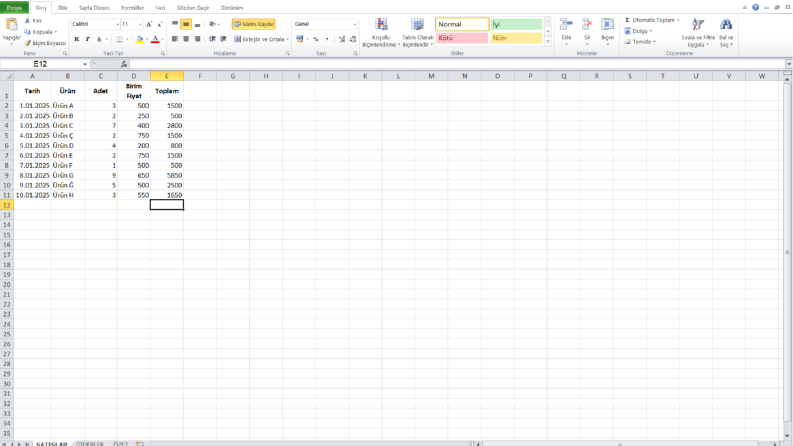The width and height of the screenshot is (793, 446).
Task: Decrease cell indent
Action: pos(212,39)
